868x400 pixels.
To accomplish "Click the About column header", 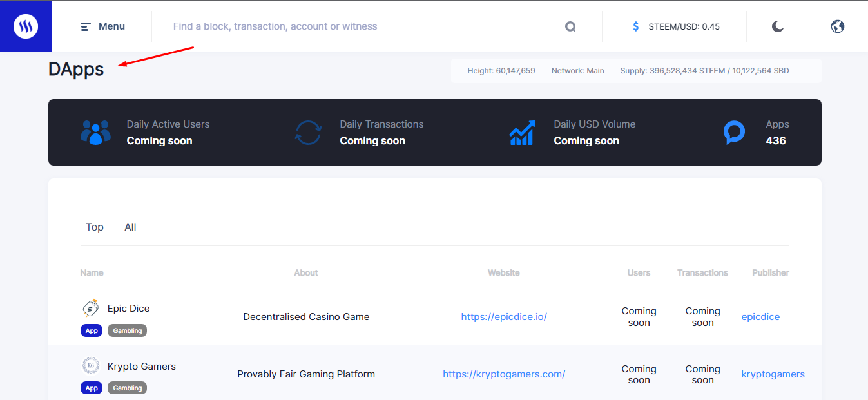I will point(306,273).
